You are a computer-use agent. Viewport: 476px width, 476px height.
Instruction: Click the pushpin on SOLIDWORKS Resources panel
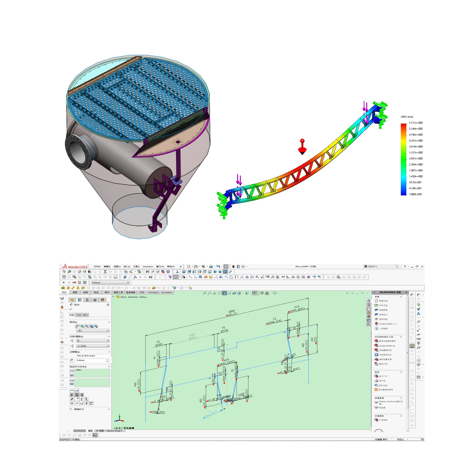[406, 292]
